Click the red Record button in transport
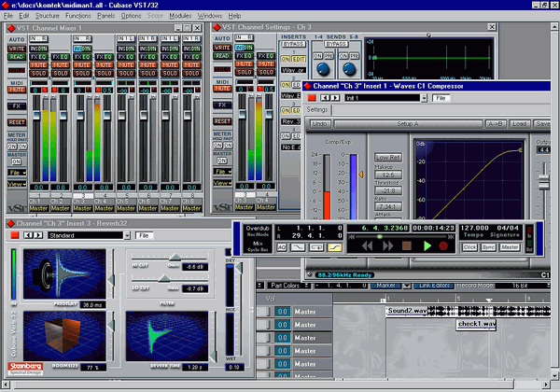 (x=443, y=245)
